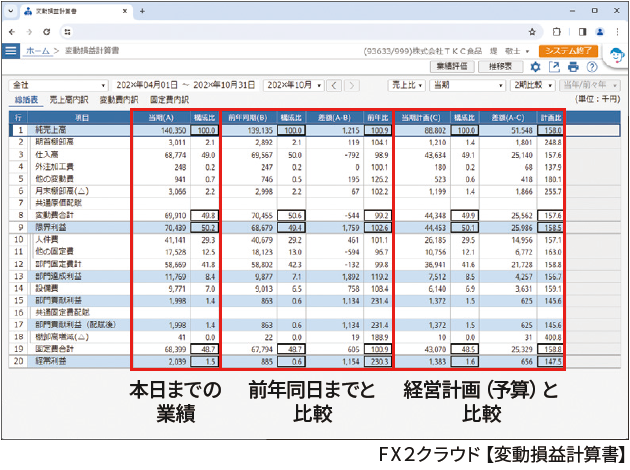Viewport: 630px width, 470px height.
Task: Open help with the question mark icon
Action: pos(593,67)
